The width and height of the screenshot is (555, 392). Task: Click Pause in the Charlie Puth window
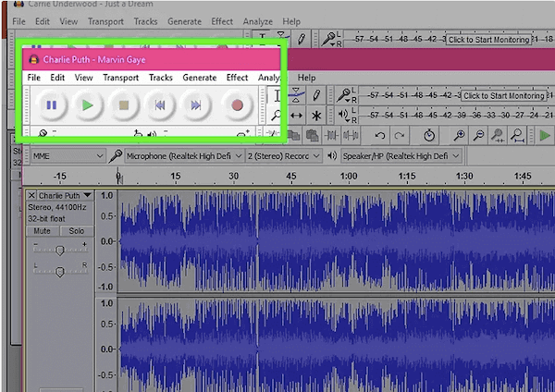(52, 105)
